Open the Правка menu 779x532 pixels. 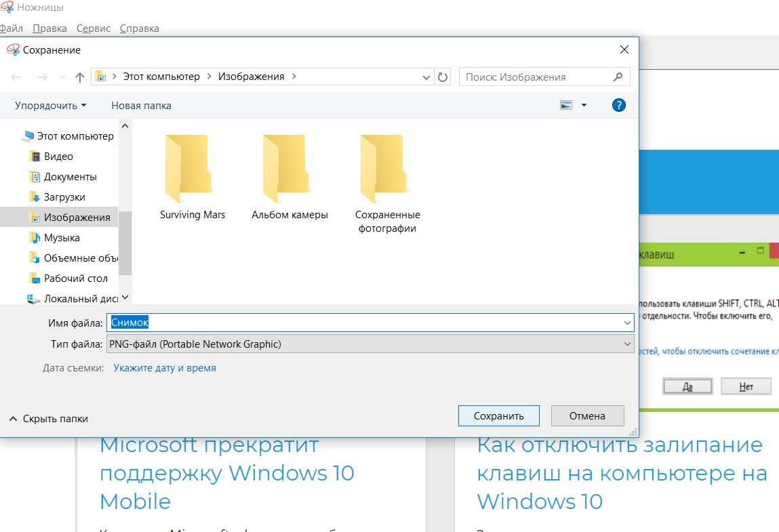tap(49, 28)
